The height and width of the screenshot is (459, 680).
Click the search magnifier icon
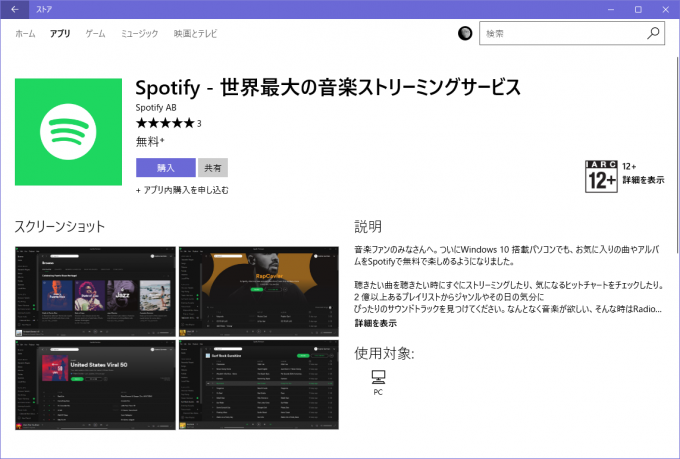653,33
